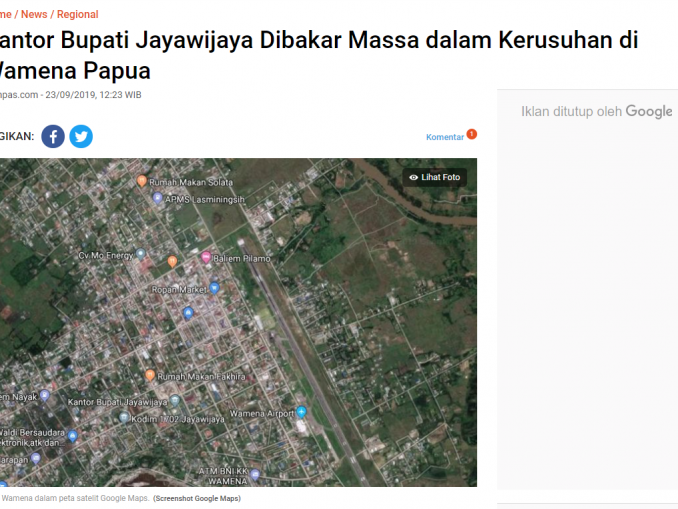This screenshot has width=678, height=509.
Task: Share article via Facebook icon
Action: (x=53, y=137)
